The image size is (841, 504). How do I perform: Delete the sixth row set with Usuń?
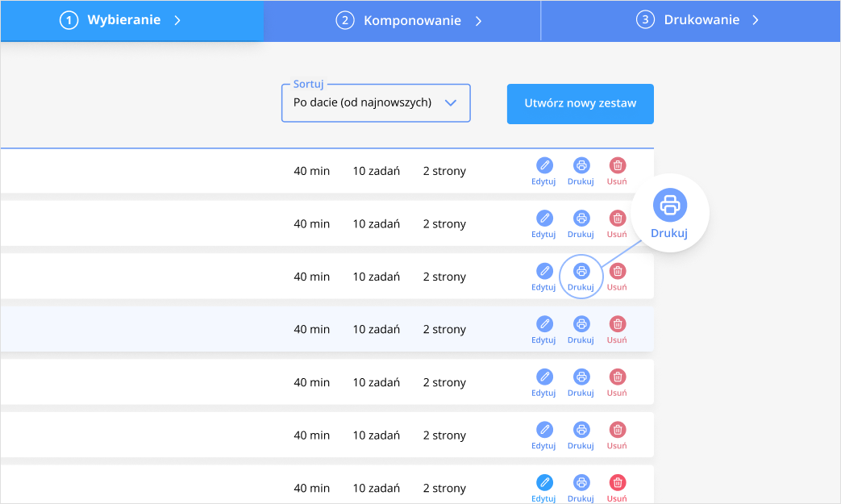point(618,430)
